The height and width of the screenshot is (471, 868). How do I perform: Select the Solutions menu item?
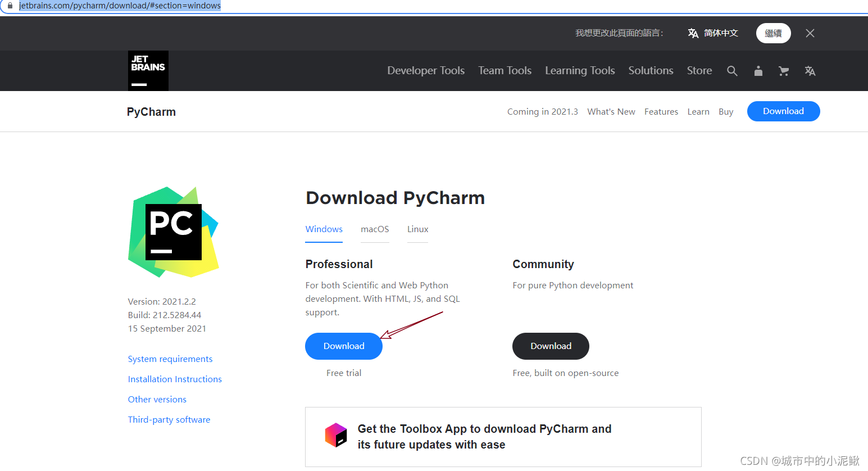650,71
